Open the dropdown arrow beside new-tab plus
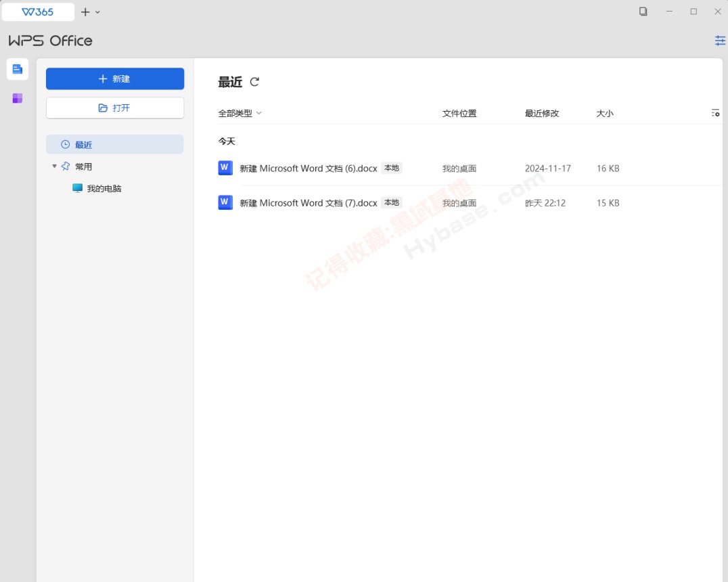This screenshot has width=728, height=582. tap(97, 13)
